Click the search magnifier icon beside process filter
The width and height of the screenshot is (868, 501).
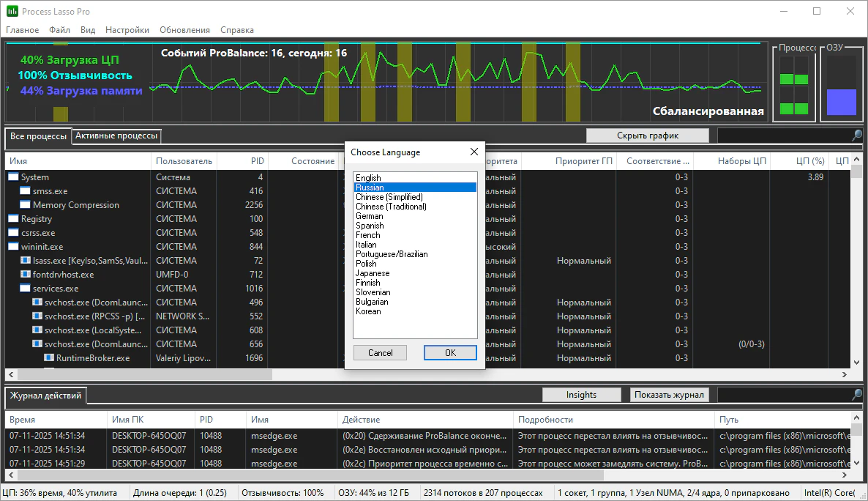coord(856,136)
